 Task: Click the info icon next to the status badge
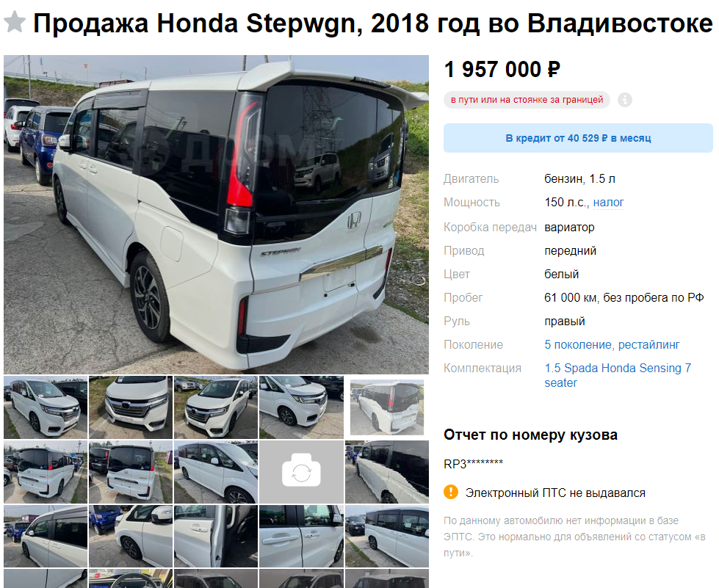(624, 99)
